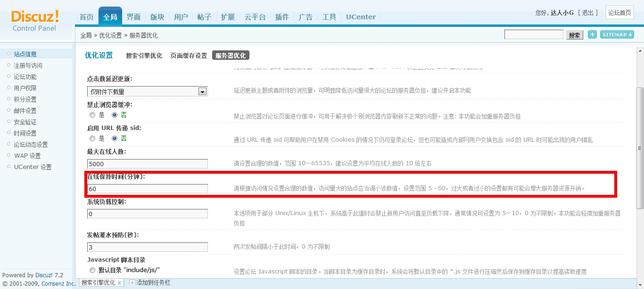The image size is (644, 289).
Task: Open 安全验证 in the left sidebar
Action: pos(25,122)
